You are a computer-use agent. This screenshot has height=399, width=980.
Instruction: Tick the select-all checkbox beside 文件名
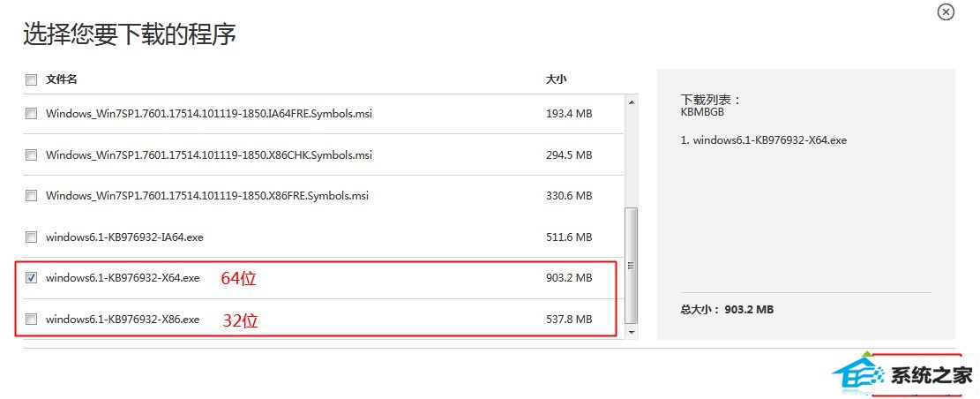pyautogui.click(x=31, y=79)
